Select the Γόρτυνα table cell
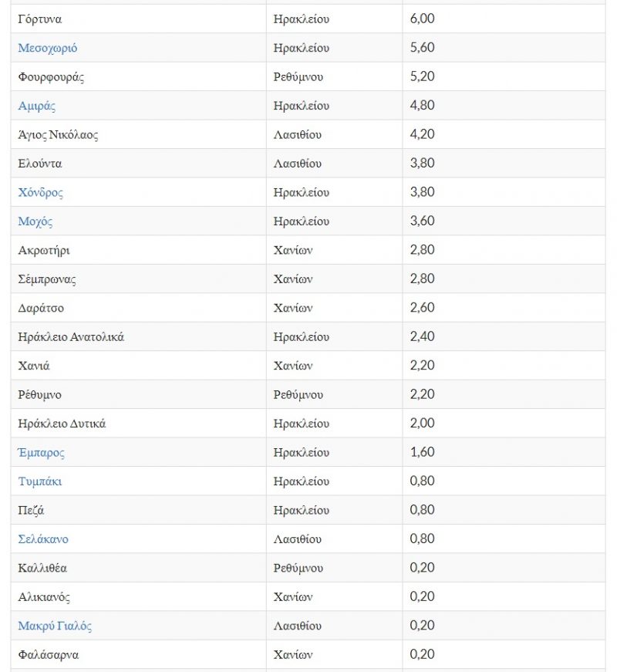This screenshot has height=672, width=617. pos(40,19)
